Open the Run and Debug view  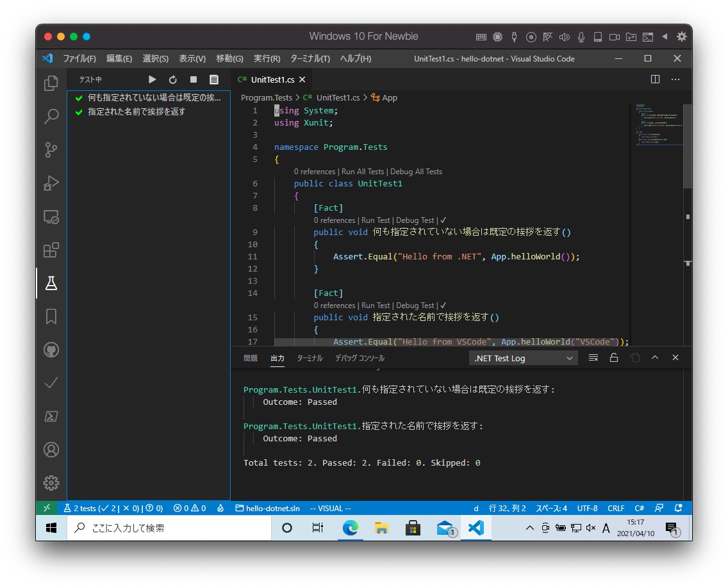point(51,183)
